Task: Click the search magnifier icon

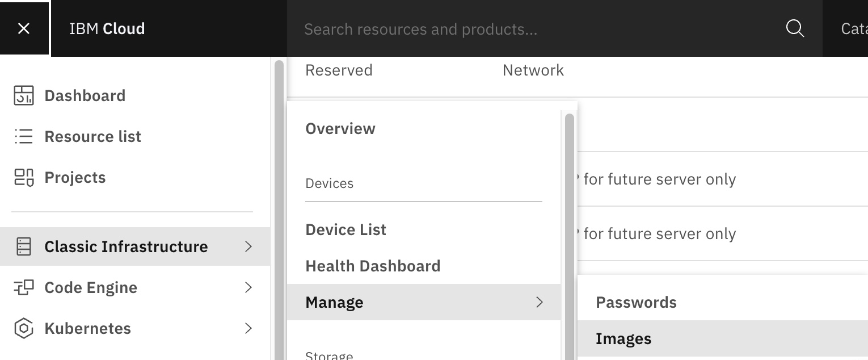Action: click(x=795, y=28)
